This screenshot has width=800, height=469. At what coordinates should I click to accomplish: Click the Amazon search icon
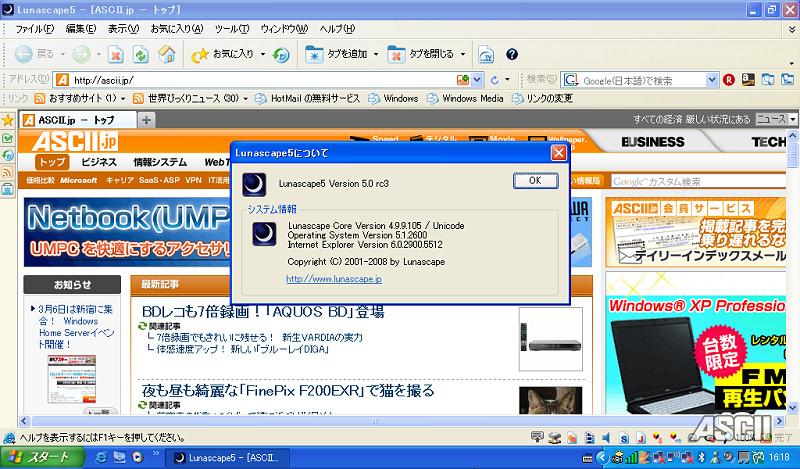pyautogui.click(x=748, y=80)
